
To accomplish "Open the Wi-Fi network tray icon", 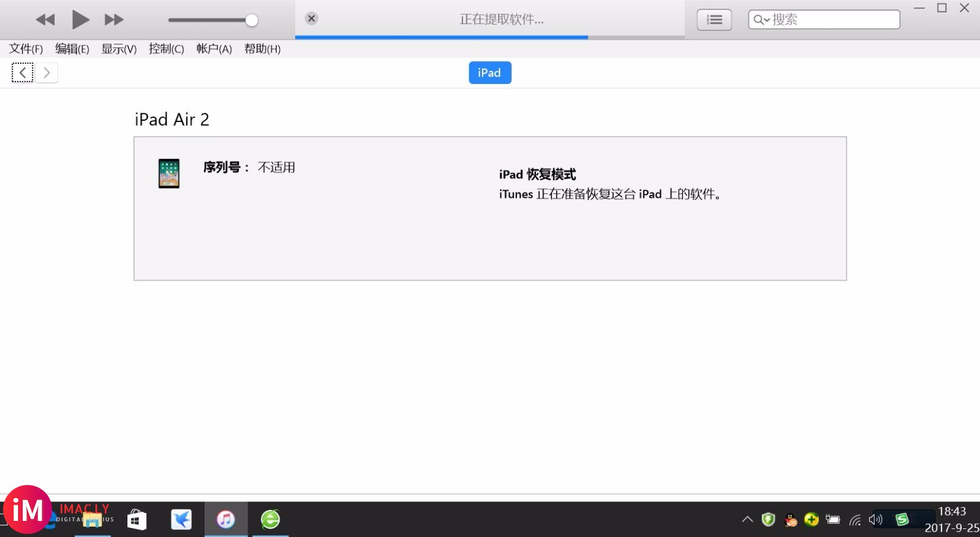I will click(x=855, y=520).
